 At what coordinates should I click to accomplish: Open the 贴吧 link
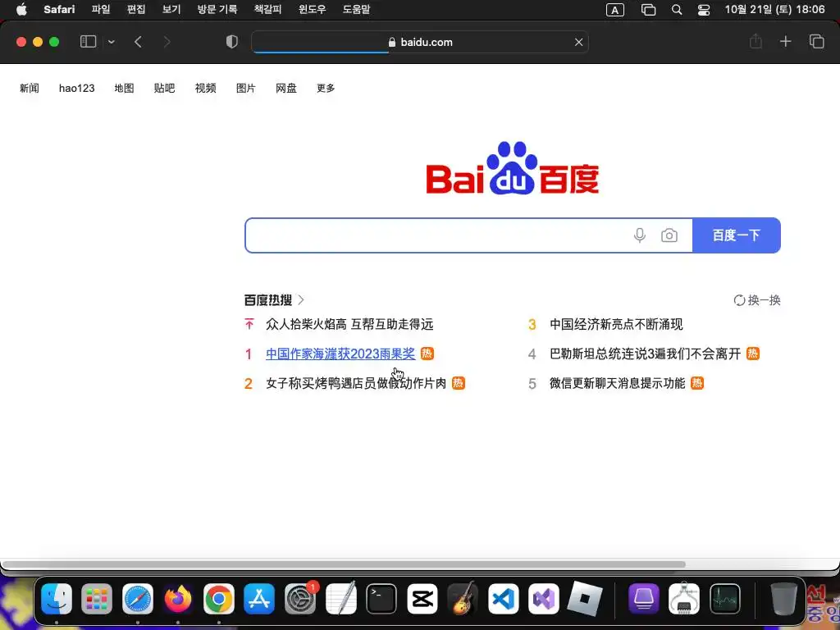[x=164, y=88]
